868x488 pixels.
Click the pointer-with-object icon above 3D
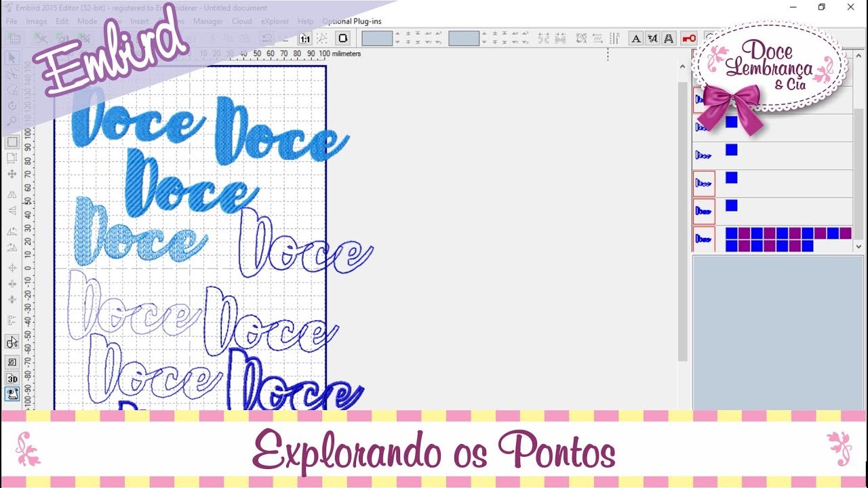pyautogui.click(x=12, y=342)
